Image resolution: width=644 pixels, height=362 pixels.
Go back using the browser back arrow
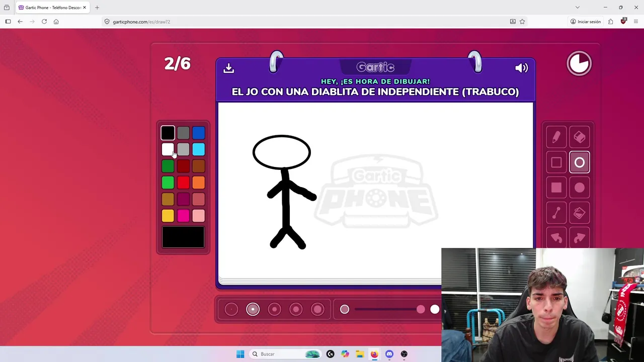point(20,22)
